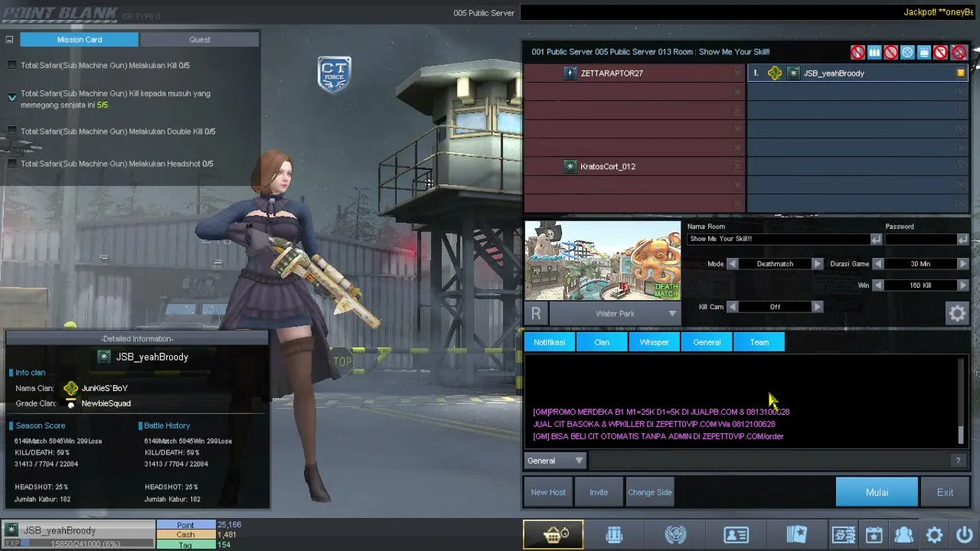The height and width of the screenshot is (551, 980).
Task: Toggle Safari SMG Melakukan Kill 0/5 checkbox
Action: point(11,66)
